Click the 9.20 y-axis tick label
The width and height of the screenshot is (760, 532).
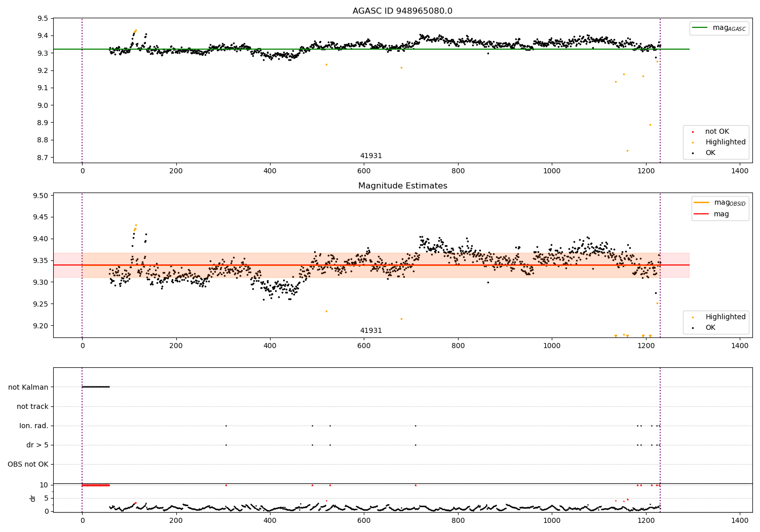coord(42,326)
